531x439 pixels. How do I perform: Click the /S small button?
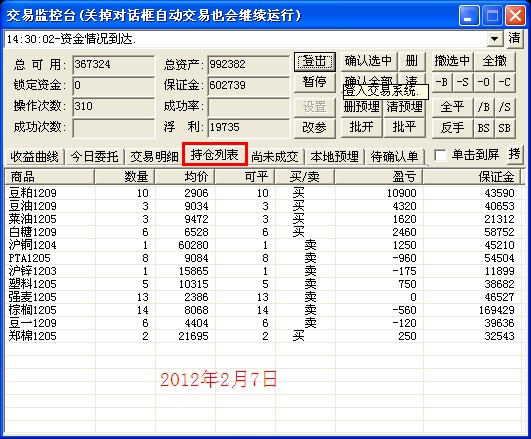(x=505, y=107)
